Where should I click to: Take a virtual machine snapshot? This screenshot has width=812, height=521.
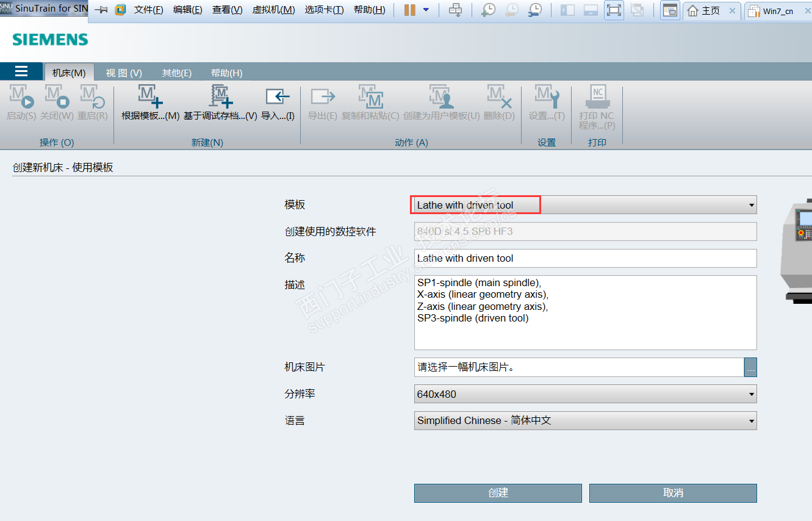488,10
